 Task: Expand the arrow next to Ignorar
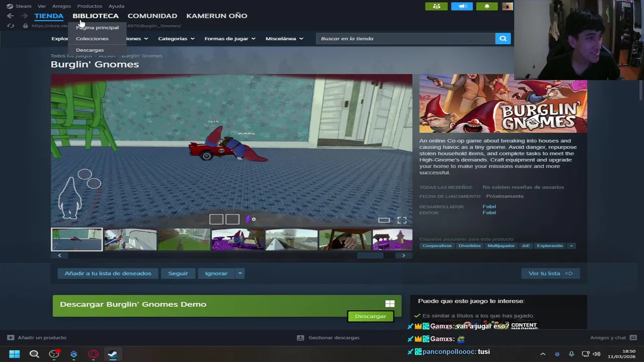click(x=240, y=274)
